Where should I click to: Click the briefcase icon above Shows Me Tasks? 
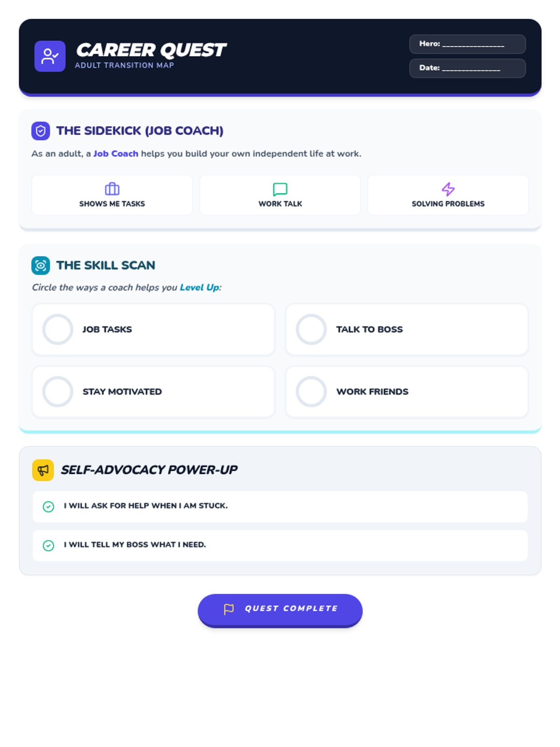112,189
